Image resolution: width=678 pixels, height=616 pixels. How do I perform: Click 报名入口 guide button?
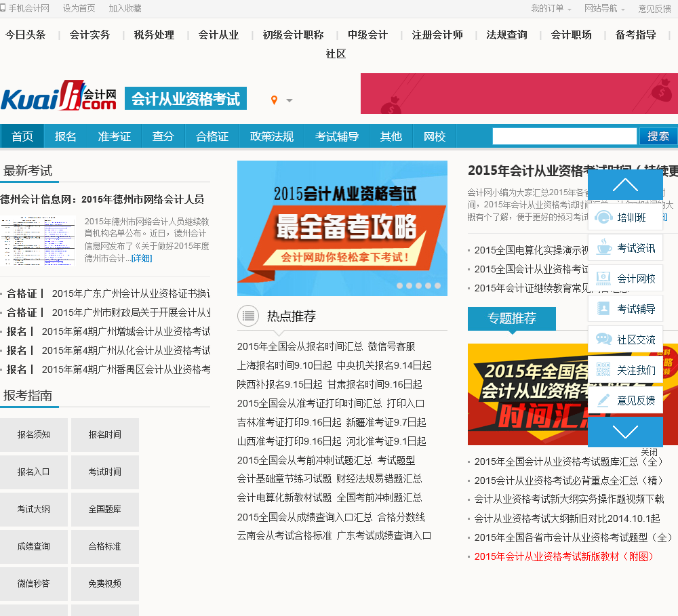pos(34,472)
